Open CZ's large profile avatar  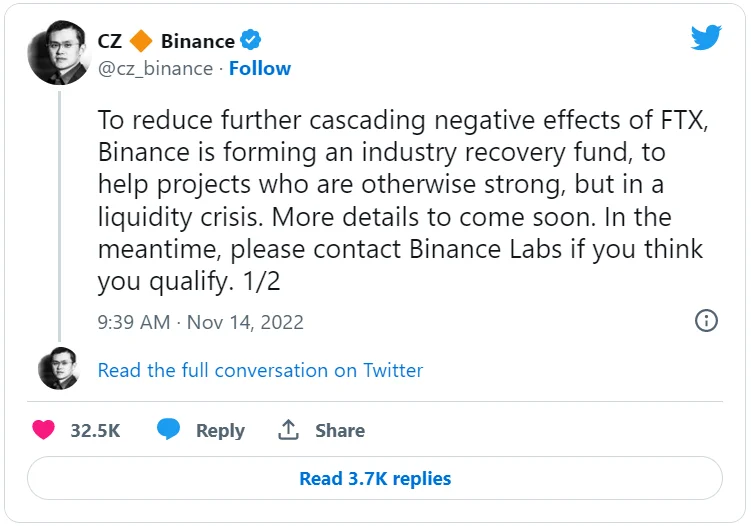58,52
